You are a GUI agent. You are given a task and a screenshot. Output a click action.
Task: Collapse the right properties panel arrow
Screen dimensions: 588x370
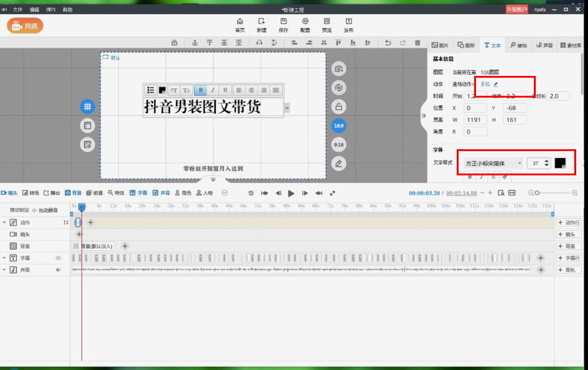point(424,116)
